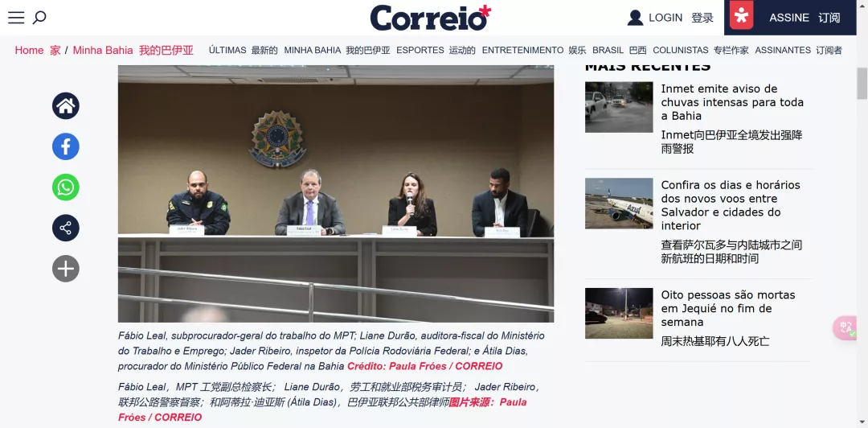
Task: Open the ESPORTES menu item
Action: 420,51
